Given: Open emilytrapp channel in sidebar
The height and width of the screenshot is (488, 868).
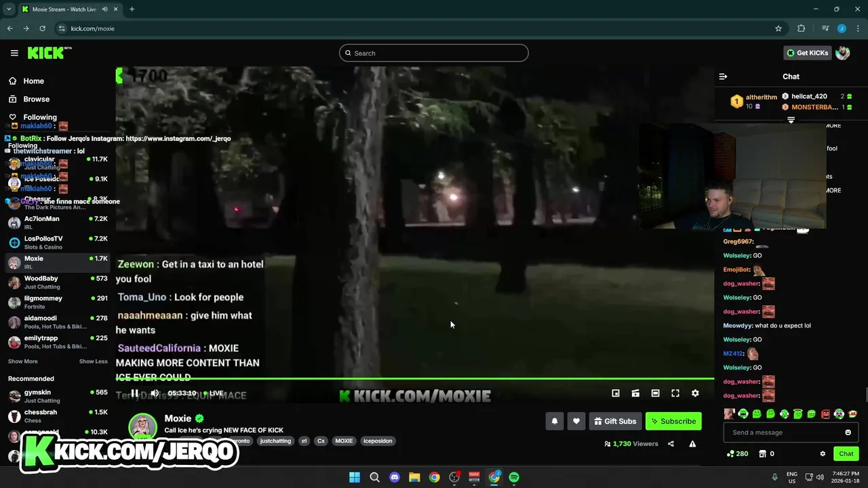Looking at the screenshot, I should click(x=57, y=342).
